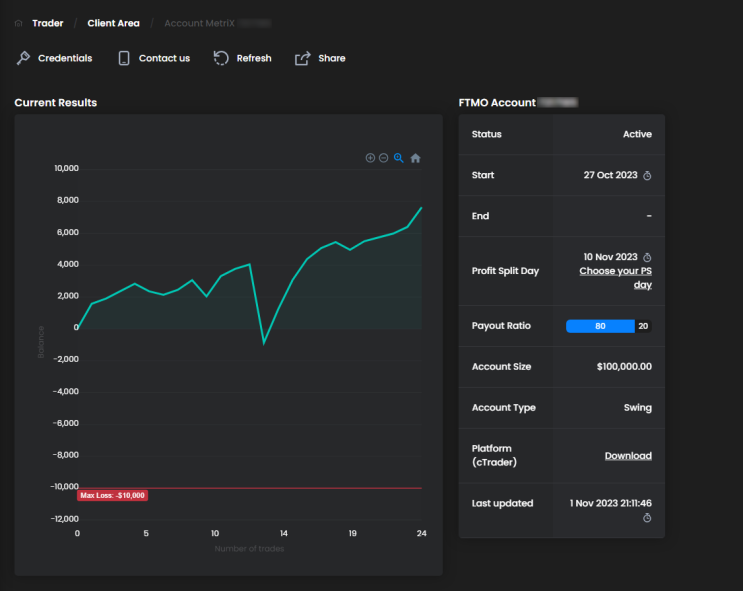
Task: Click the balance line peak at trade 24
Action: pyautogui.click(x=421, y=208)
